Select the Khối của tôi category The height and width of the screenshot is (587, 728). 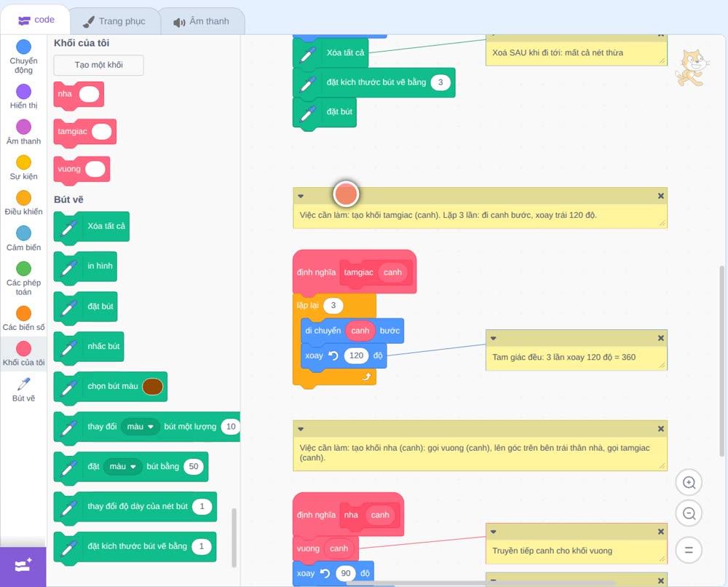coord(24,354)
